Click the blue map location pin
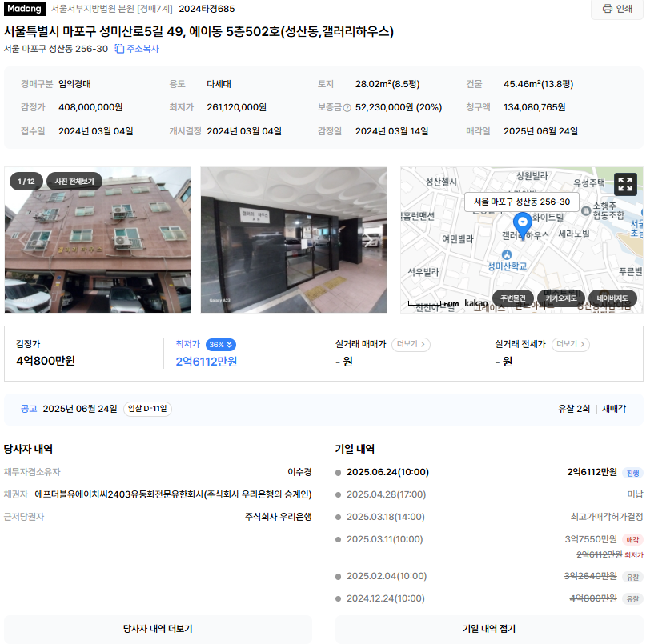646x644 pixels. (x=523, y=226)
